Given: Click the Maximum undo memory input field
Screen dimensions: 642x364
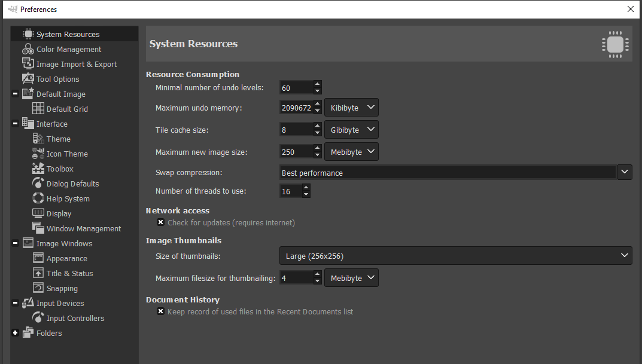Looking at the screenshot, I should pos(296,108).
